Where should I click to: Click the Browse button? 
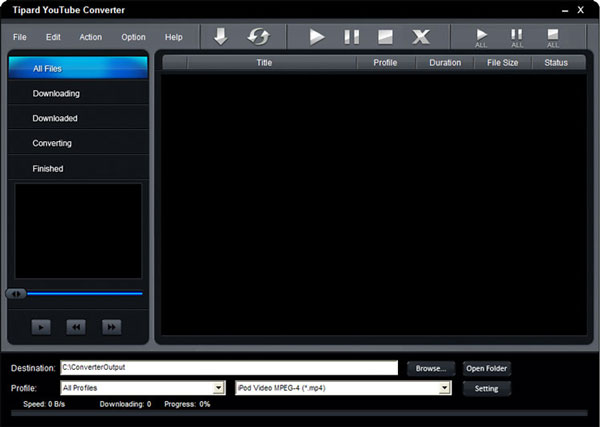click(x=431, y=368)
